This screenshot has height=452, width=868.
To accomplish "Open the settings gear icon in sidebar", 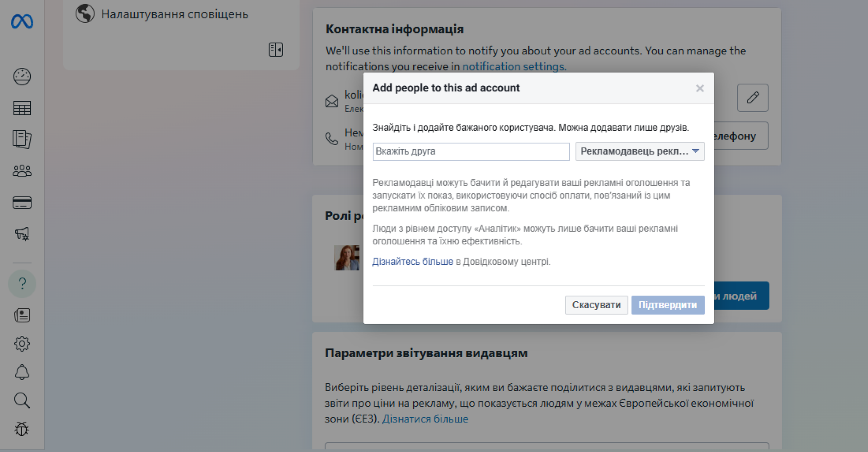I will click(21, 344).
